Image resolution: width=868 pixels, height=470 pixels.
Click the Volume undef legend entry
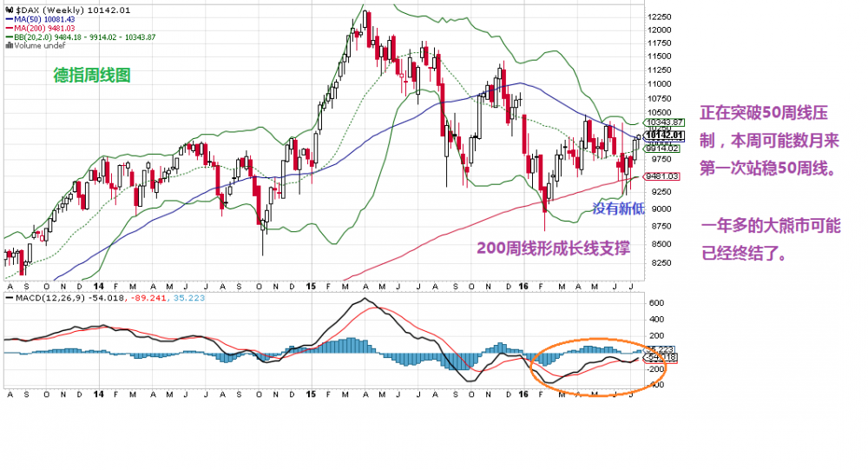[35, 45]
